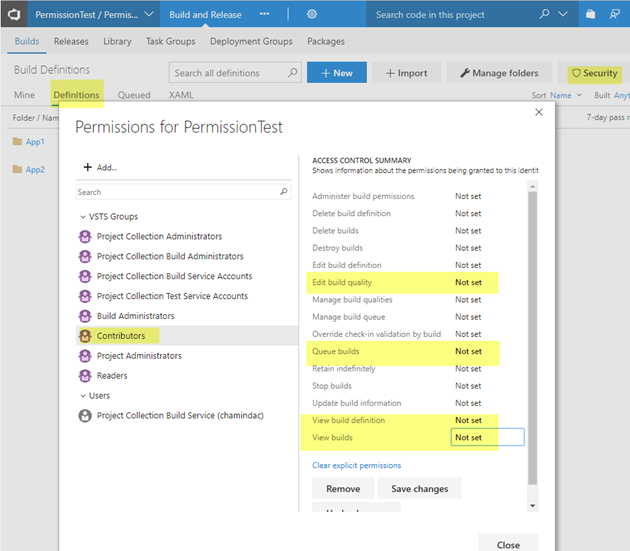Click the user profile icon in header
Image resolution: width=630 pixels, height=551 pixels.
pos(614,14)
